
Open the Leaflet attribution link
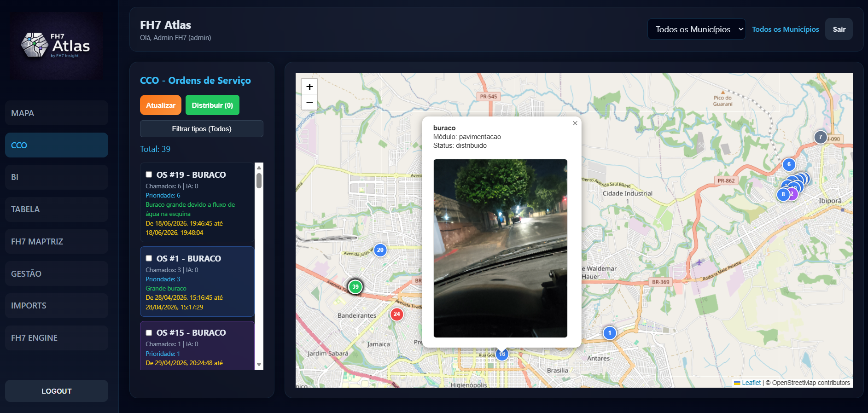pyautogui.click(x=751, y=383)
